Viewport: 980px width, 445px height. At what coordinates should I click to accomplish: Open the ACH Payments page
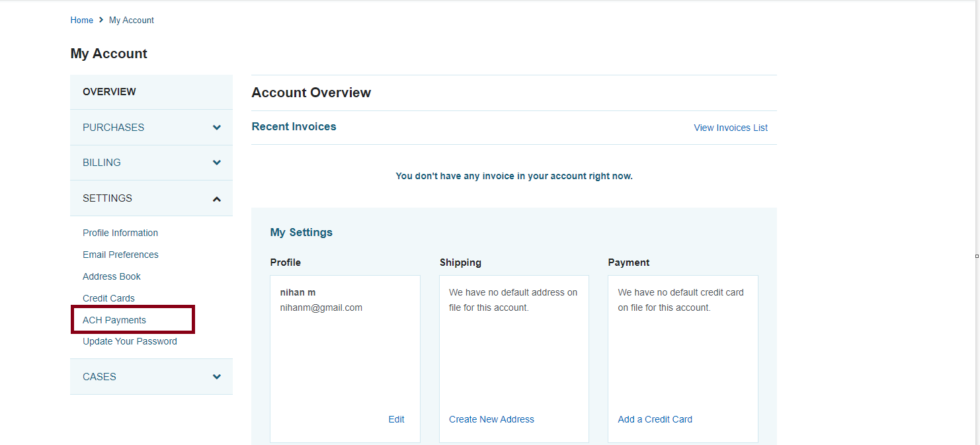click(x=114, y=320)
